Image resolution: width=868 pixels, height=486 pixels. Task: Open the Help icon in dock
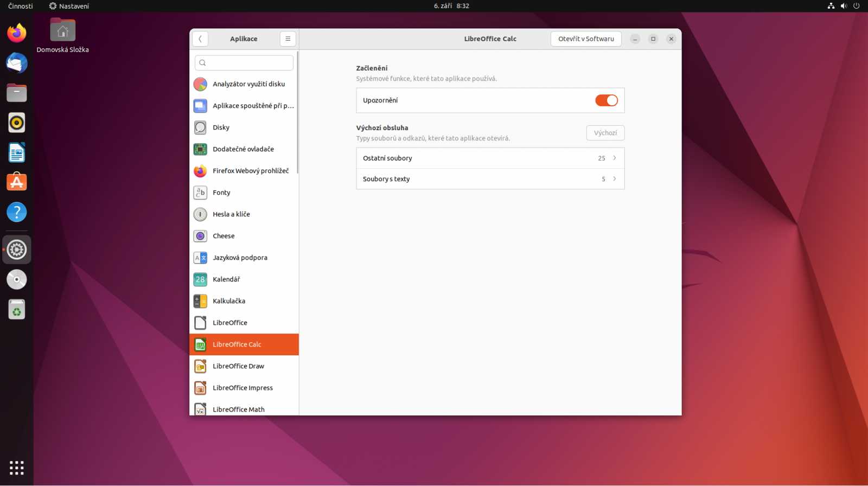tap(17, 212)
